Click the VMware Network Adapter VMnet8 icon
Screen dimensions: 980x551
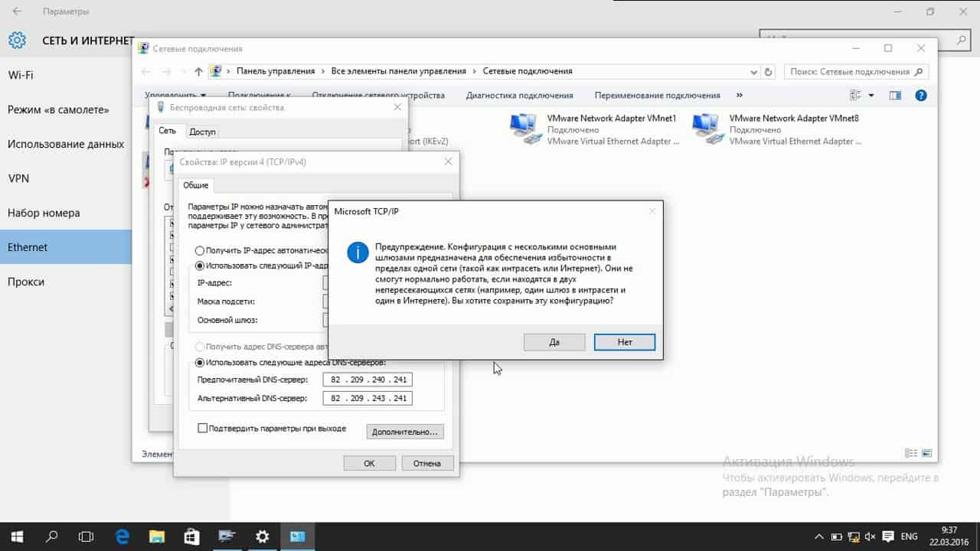coord(706,129)
